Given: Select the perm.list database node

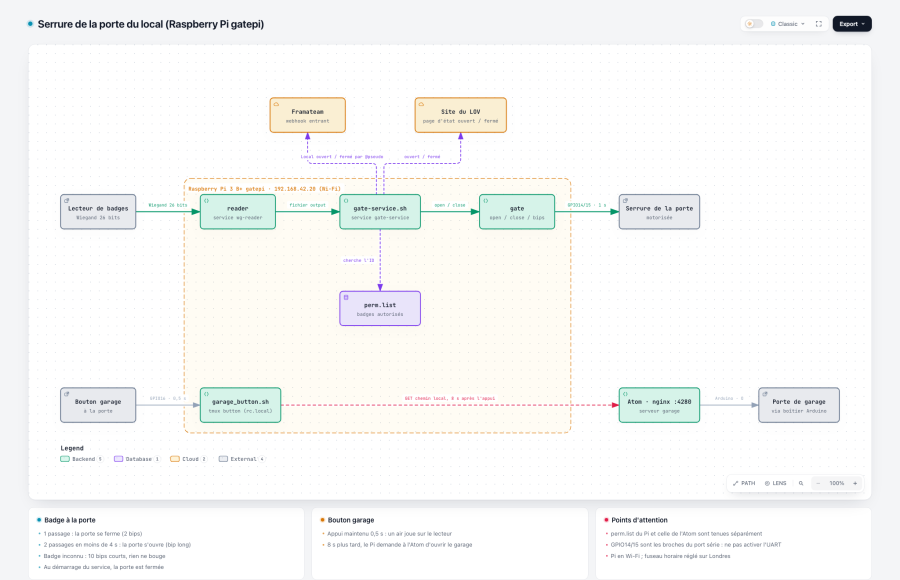Looking at the screenshot, I should pyautogui.click(x=380, y=308).
